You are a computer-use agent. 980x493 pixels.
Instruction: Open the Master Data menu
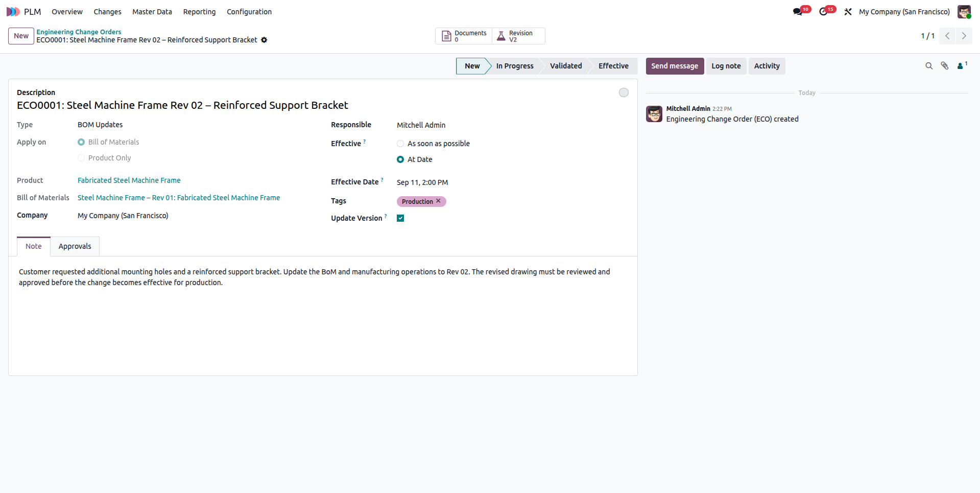[152, 12]
